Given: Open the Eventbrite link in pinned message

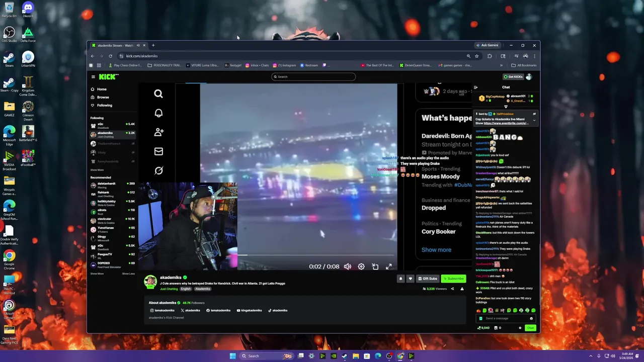Looking at the screenshot, I should tap(506, 123).
